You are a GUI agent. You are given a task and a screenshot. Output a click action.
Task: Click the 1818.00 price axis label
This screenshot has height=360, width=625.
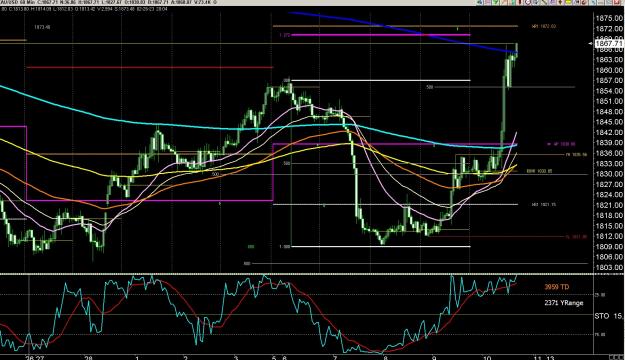click(x=609, y=215)
